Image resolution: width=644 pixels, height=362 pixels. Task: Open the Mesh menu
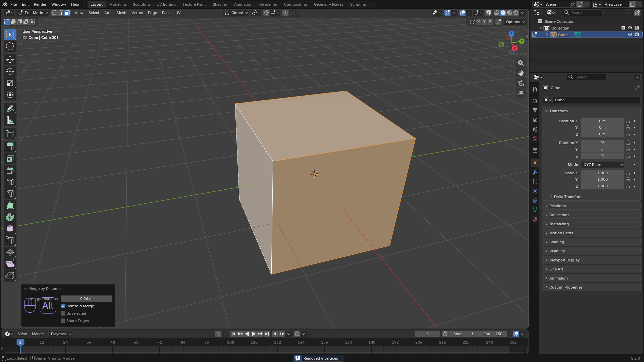pyautogui.click(x=121, y=13)
